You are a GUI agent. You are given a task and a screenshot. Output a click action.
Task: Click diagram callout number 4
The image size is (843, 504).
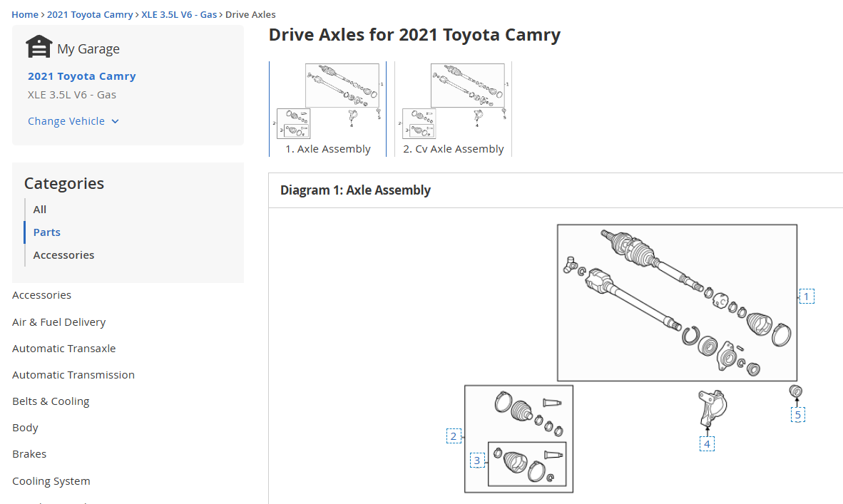pos(707,444)
